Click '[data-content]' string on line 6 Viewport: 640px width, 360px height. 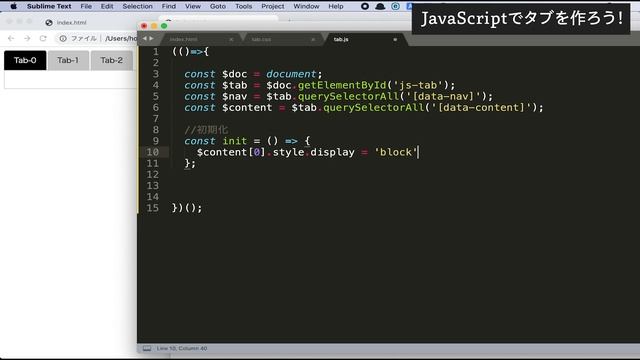[x=481, y=107]
